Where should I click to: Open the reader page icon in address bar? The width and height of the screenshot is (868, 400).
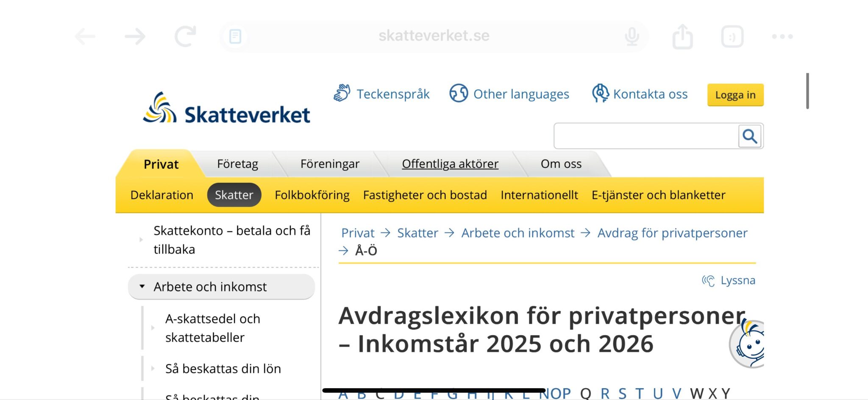tap(235, 36)
